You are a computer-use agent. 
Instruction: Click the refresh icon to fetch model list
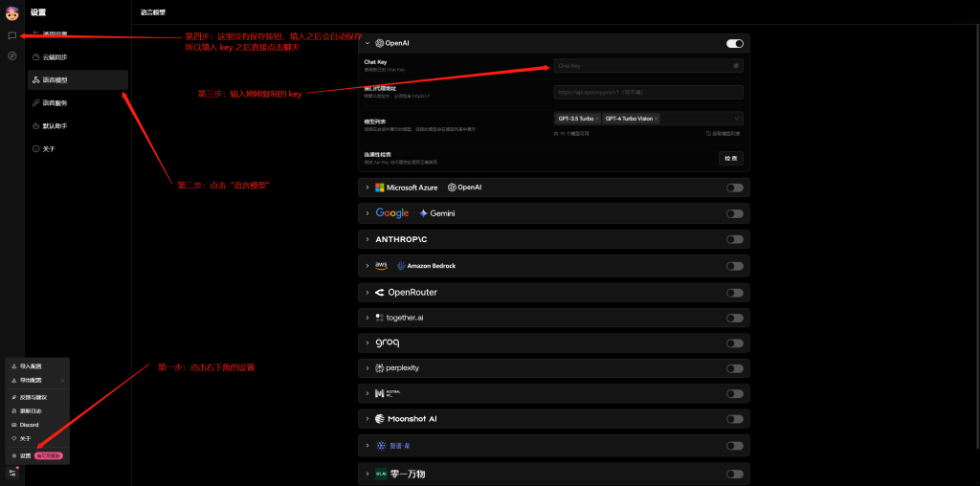707,134
